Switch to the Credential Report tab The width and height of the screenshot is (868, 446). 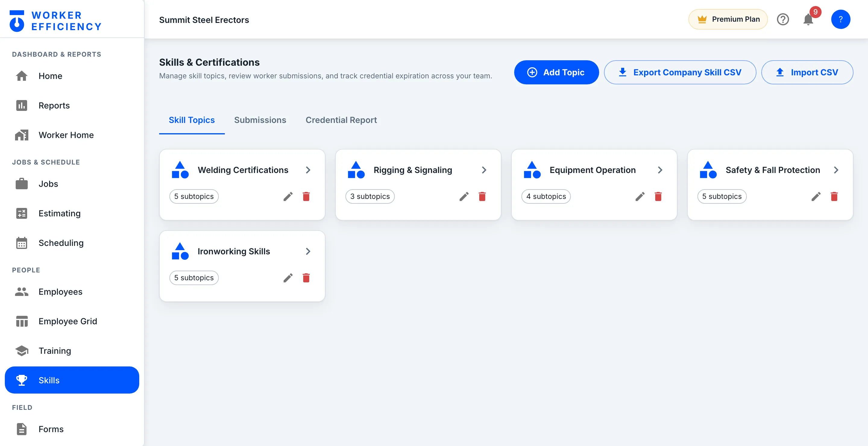[x=341, y=120]
